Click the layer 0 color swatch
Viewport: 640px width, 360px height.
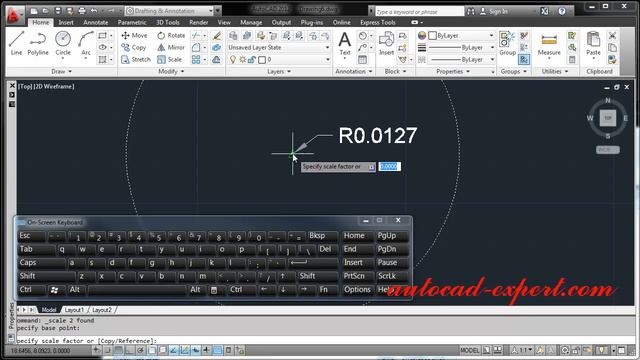click(262, 60)
